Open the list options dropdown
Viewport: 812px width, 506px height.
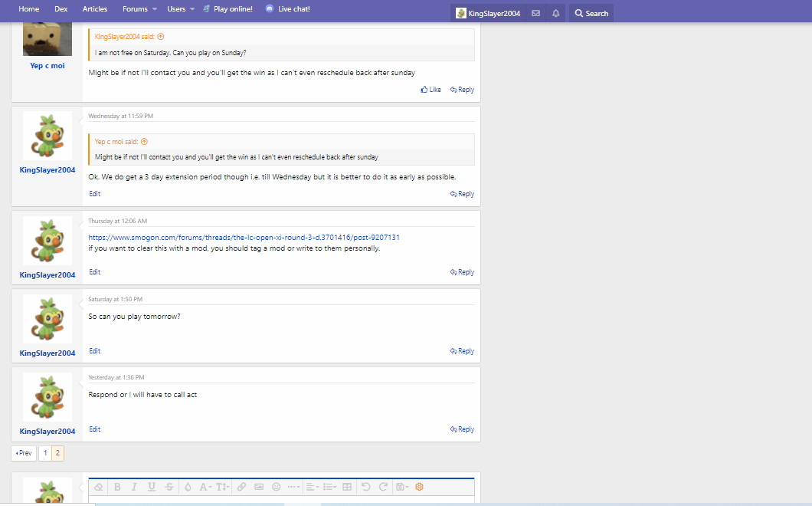point(329,487)
